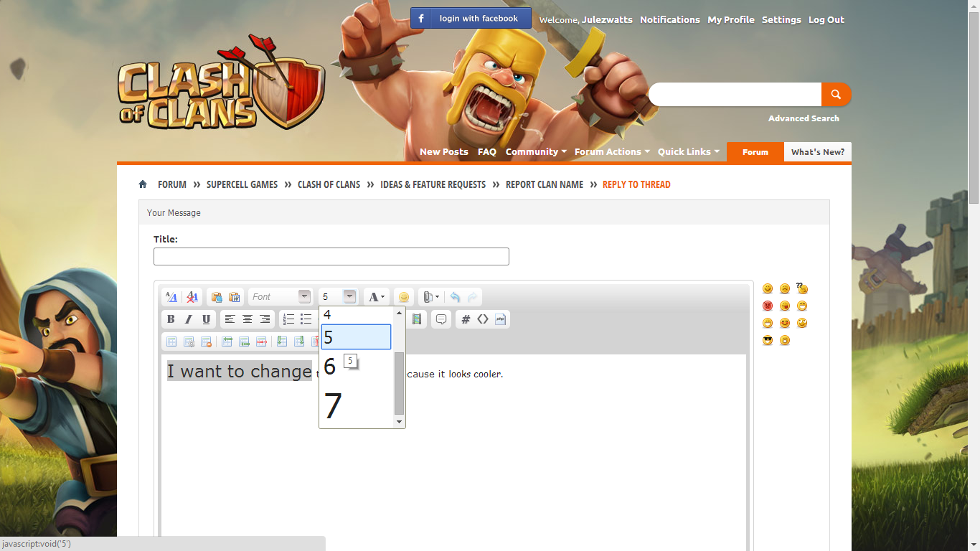Toggle underline formatting
The width and height of the screenshot is (980, 551).
[207, 319]
